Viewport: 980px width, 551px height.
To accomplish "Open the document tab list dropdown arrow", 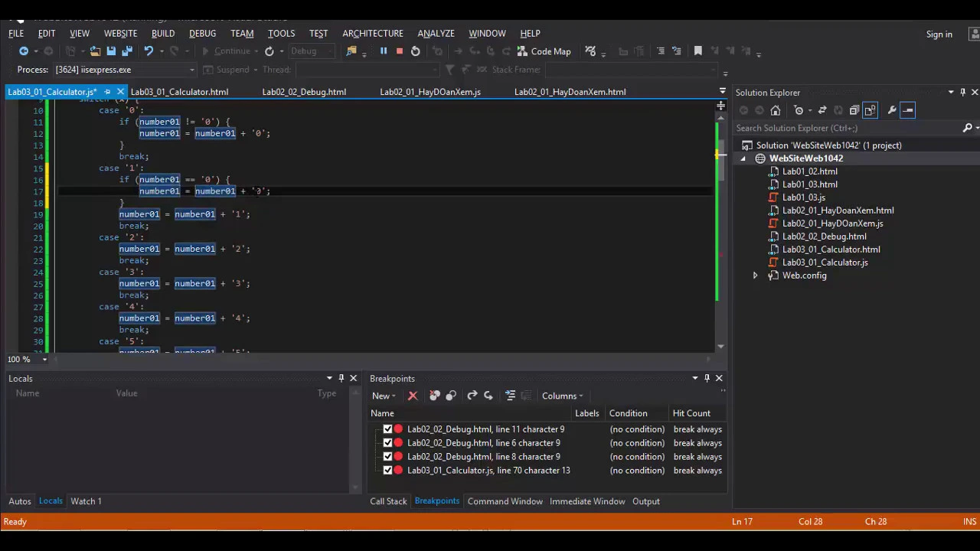I will point(722,92).
